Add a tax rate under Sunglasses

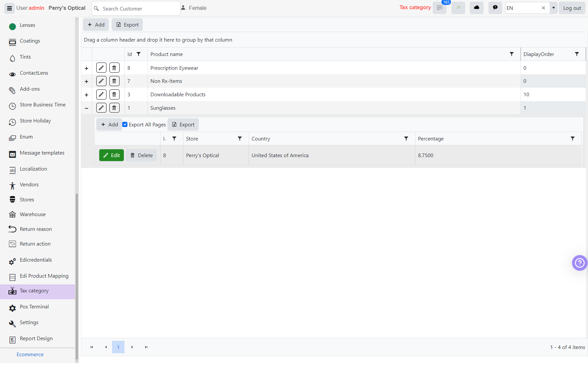109,124
